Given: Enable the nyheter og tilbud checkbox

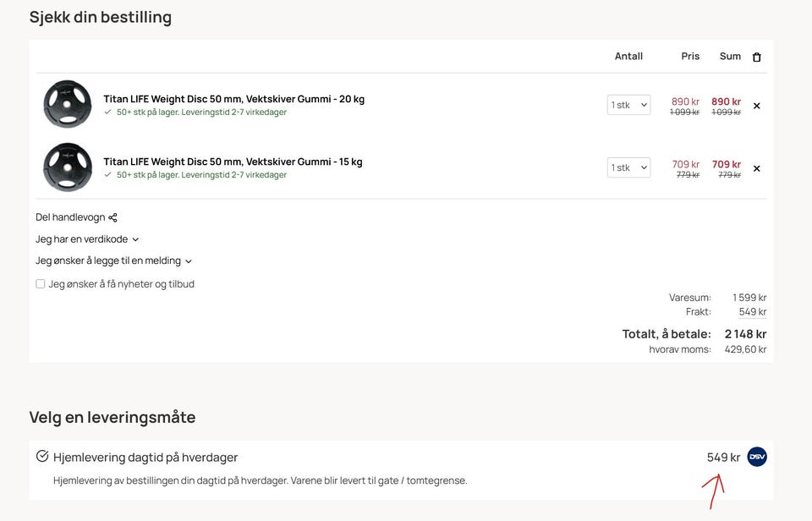Looking at the screenshot, I should click(x=41, y=284).
